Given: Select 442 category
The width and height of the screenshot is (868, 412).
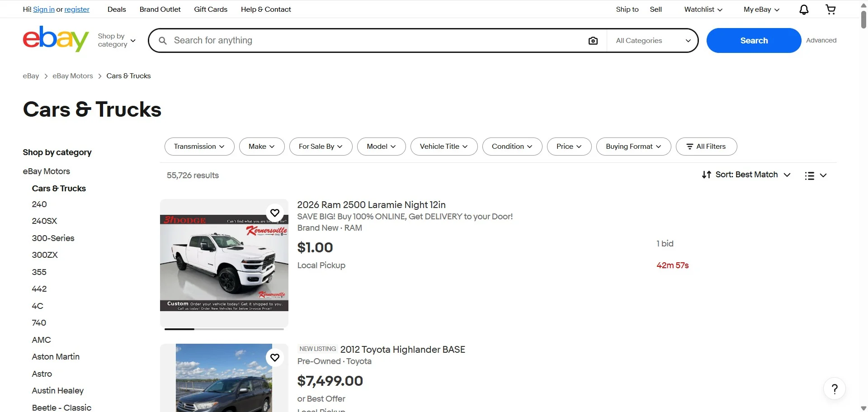Looking at the screenshot, I should [x=39, y=289].
